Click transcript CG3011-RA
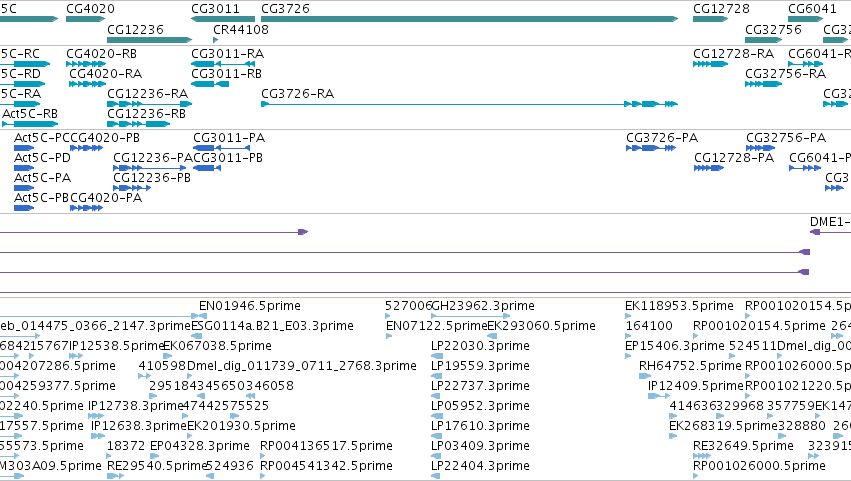 click(x=227, y=54)
